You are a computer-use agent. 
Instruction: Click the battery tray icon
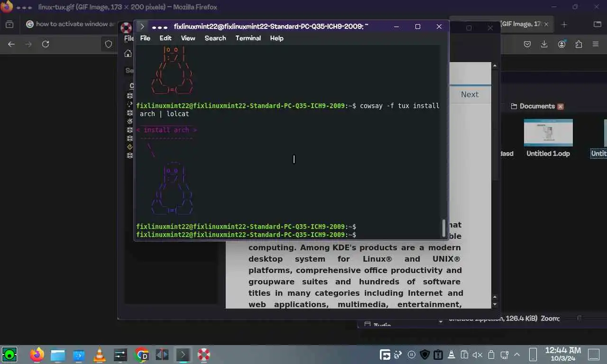tap(491, 355)
